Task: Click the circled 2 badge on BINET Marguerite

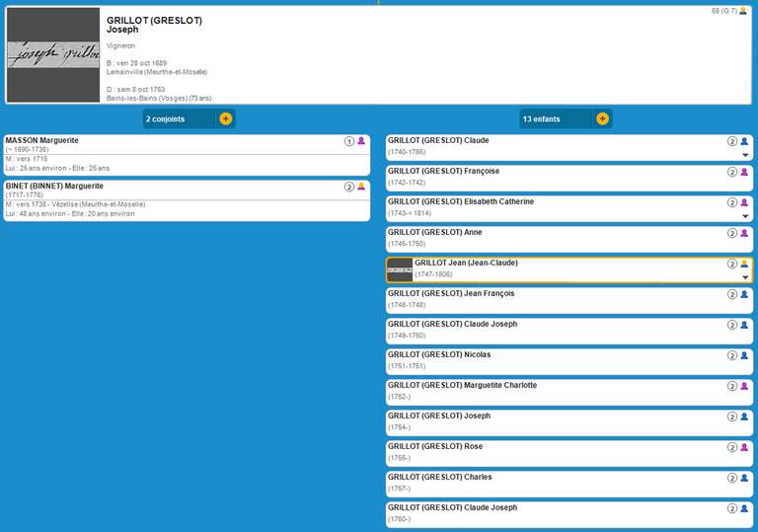Action: point(348,187)
